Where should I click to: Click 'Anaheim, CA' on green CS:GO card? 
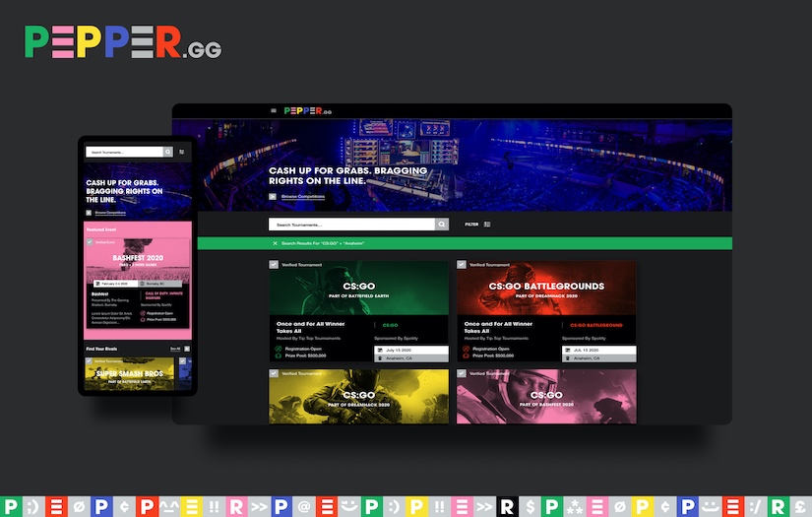pos(399,358)
